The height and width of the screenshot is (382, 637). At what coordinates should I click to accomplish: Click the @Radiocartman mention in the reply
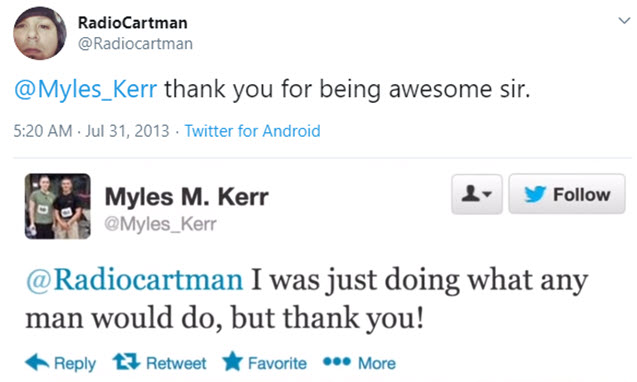point(134,280)
